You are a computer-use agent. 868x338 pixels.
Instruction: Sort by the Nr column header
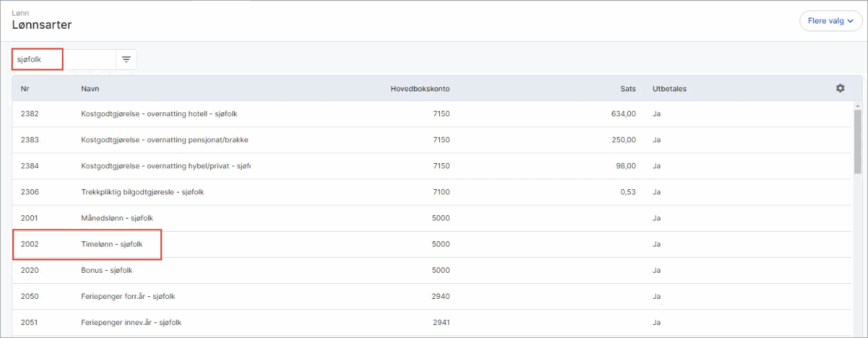(25, 89)
